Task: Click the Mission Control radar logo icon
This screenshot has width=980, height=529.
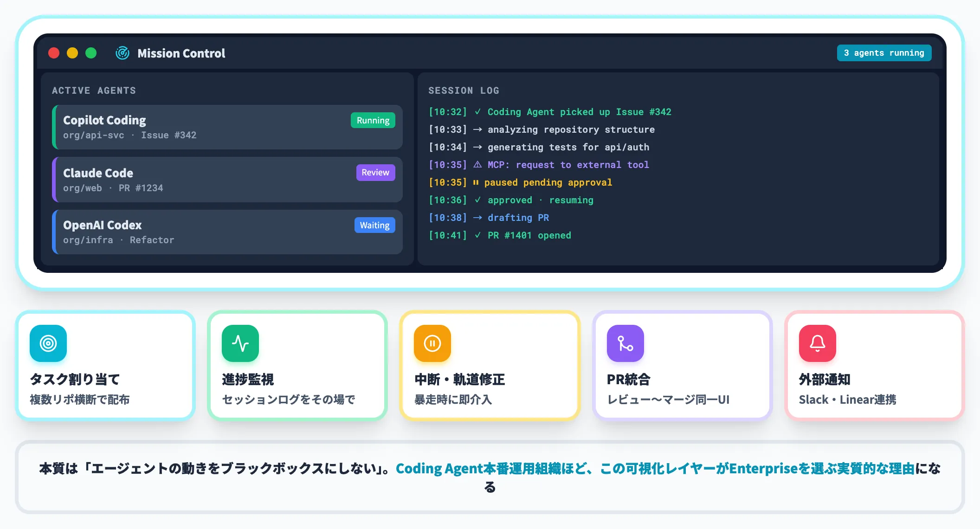Action: (x=122, y=53)
